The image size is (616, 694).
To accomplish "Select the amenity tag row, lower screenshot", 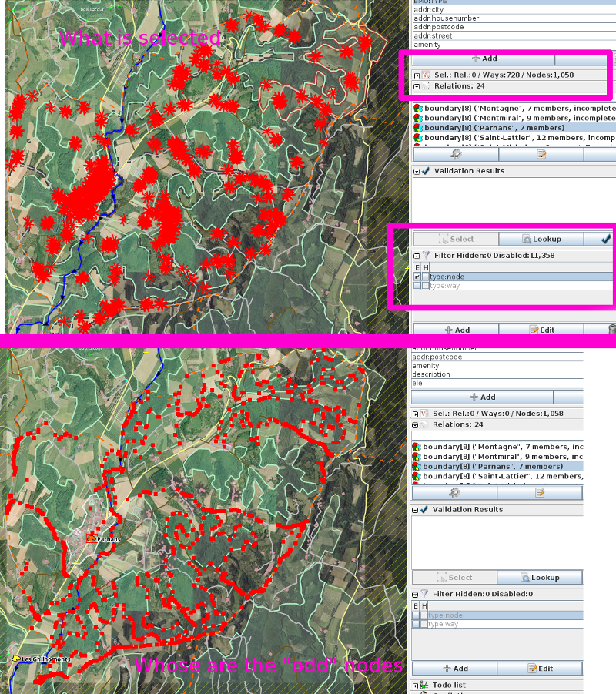I will click(497, 366).
